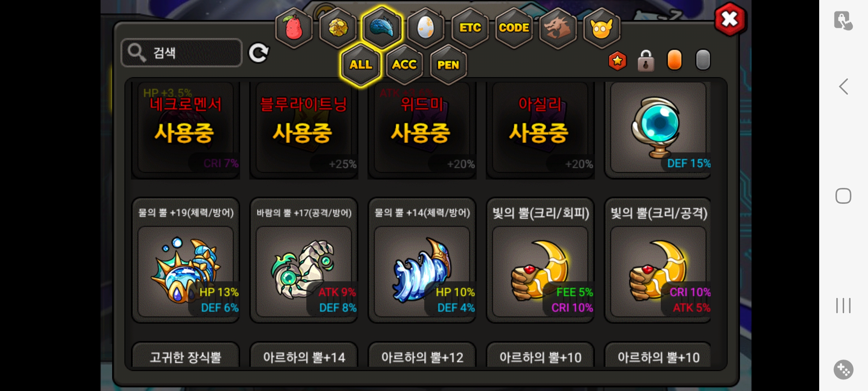The image size is (868, 391).
Task: Toggle the star favorites filter
Action: click(617, 61)
